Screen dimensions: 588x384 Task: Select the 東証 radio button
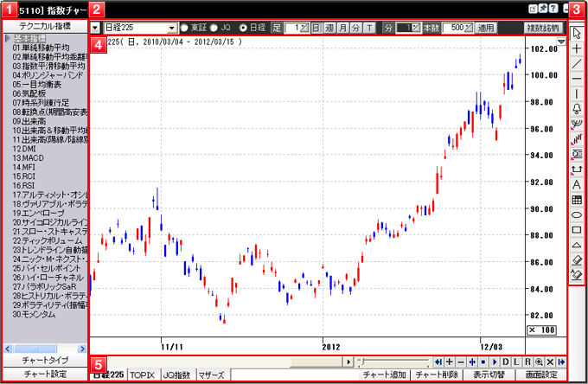[x=183, y=28]
